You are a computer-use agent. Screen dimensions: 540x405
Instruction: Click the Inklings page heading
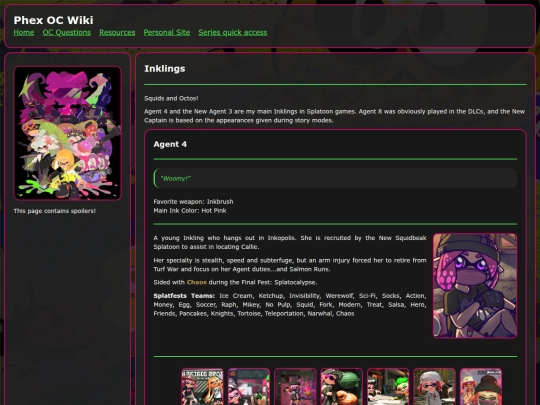(165, 69)
